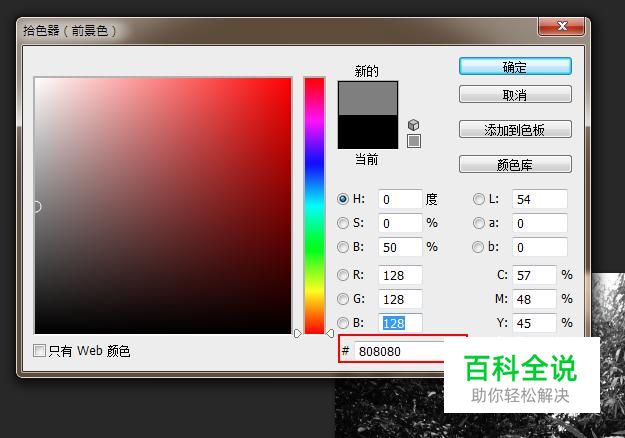
Task: Click the 确定 button
Action: click(515, 67)
